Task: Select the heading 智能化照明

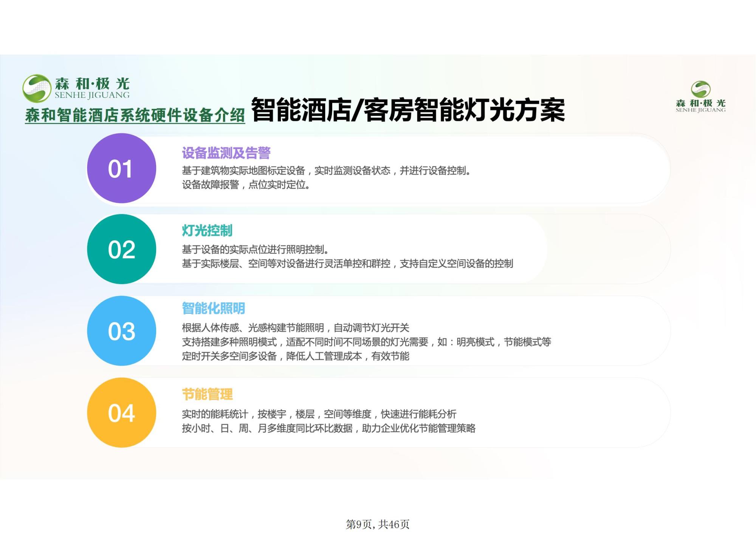Action: point(214,308)
